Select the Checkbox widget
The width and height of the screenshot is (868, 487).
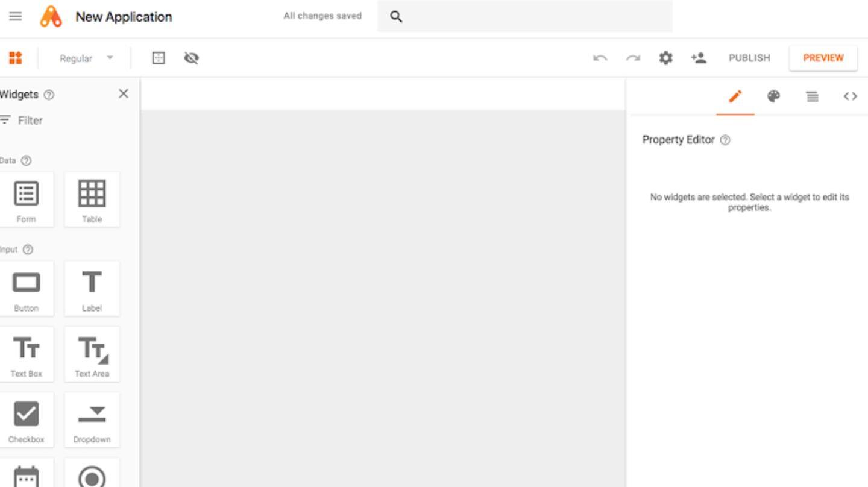(26, 420)
